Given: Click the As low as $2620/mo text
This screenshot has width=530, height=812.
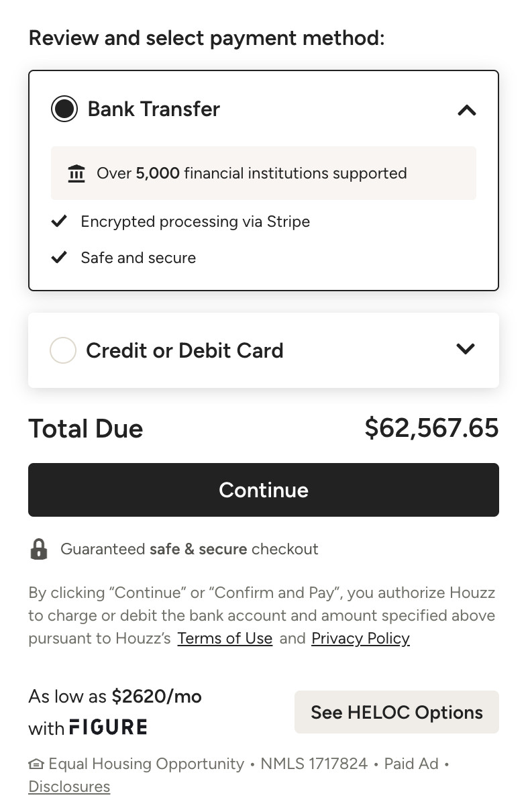Looking at the screenshot, I should pos(115,697).
